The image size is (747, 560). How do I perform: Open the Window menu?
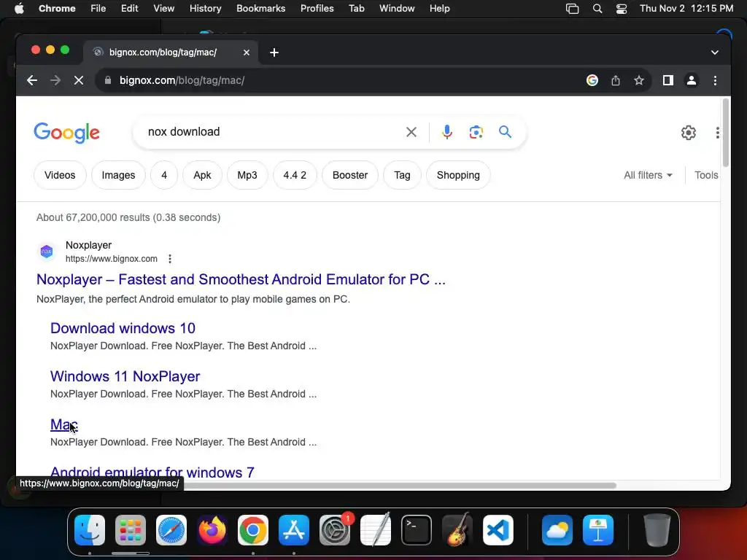397,8
